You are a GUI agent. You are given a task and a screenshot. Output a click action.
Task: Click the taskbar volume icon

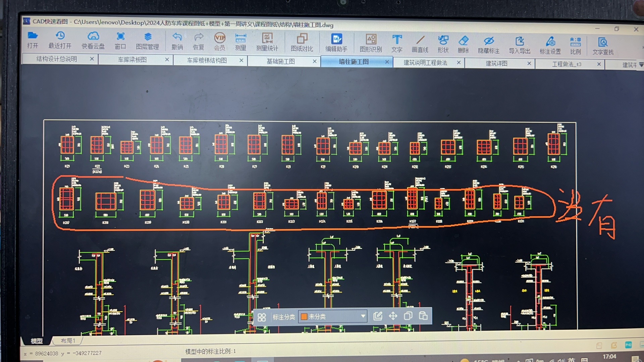[x=561, y=361]
